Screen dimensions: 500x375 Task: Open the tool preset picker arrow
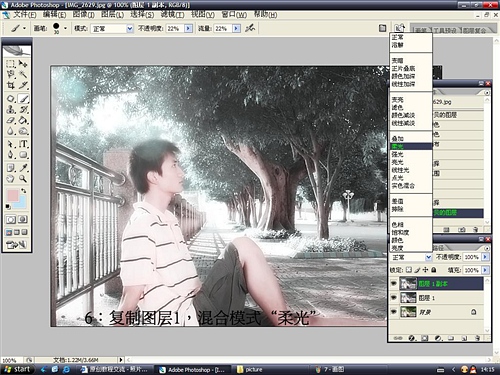(x=24, y=28)
